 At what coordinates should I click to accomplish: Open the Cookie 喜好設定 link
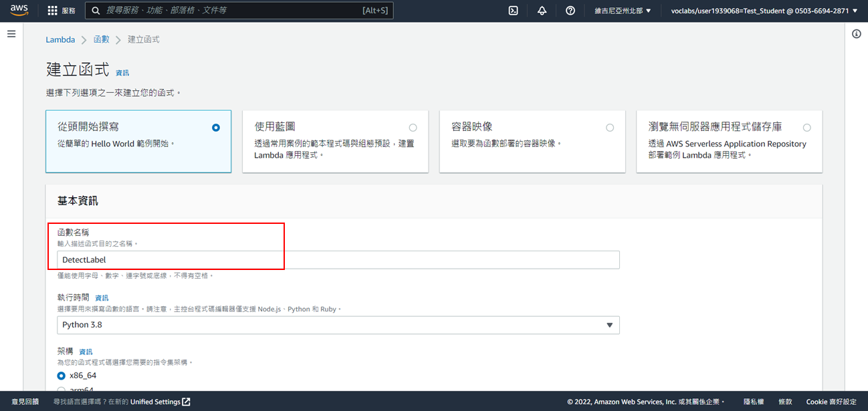click(831, 402)
